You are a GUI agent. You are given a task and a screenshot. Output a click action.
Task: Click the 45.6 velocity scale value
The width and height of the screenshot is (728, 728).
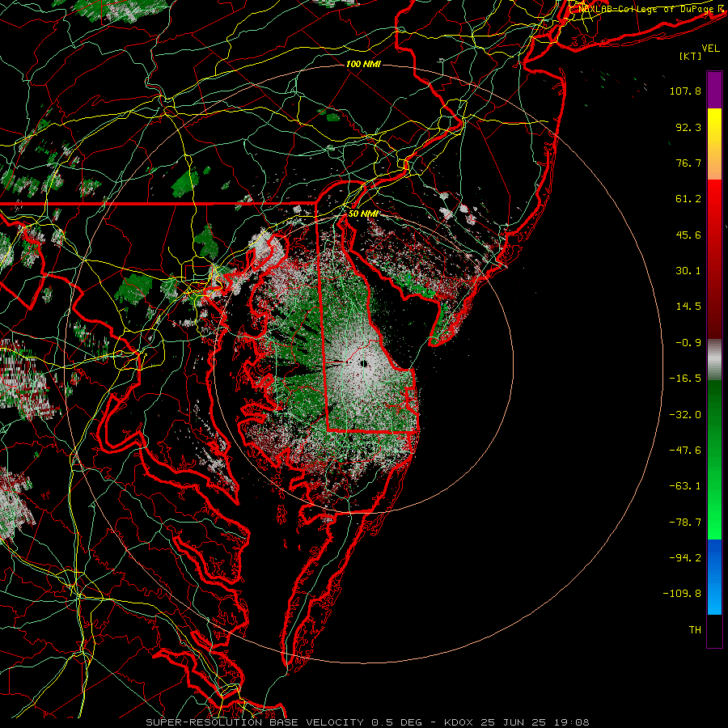tap(688, 235)
